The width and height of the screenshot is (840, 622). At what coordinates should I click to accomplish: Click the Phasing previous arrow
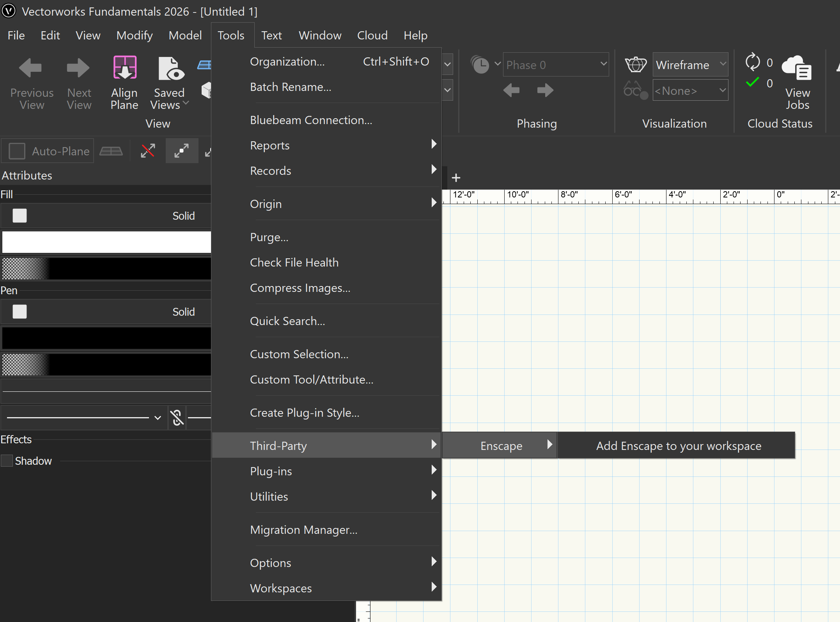511,90
